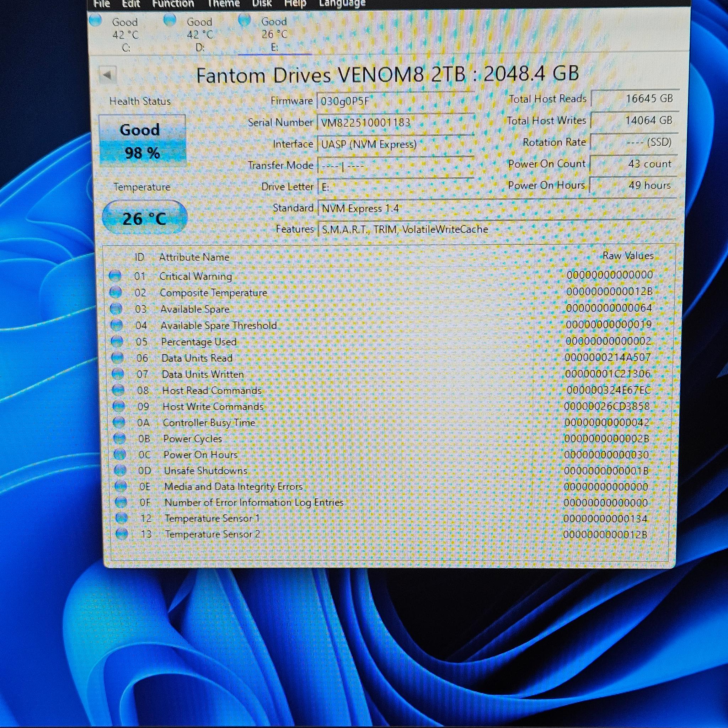Image resolution: width=728 pixels, height=728 pixels.
Task: Click status icon for Power Cycles row
Action: 119,438
